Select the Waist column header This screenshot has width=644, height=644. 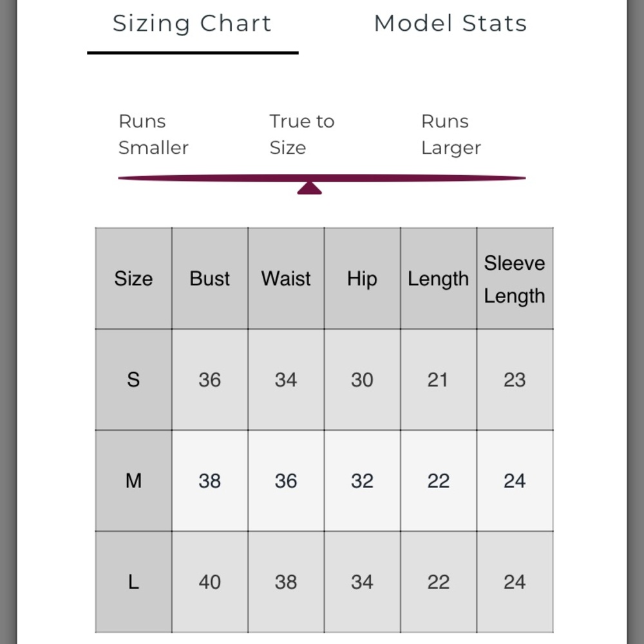(286, 279)
